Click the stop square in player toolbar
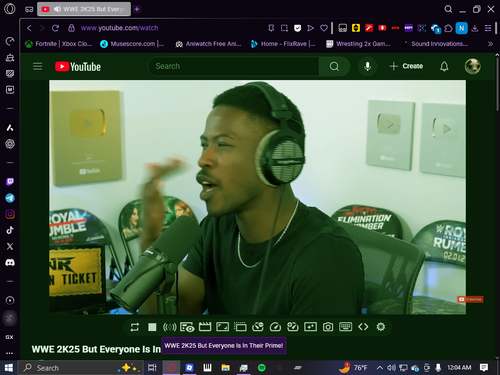This screenshot has height=375, width=500. [x=152, y=327]
